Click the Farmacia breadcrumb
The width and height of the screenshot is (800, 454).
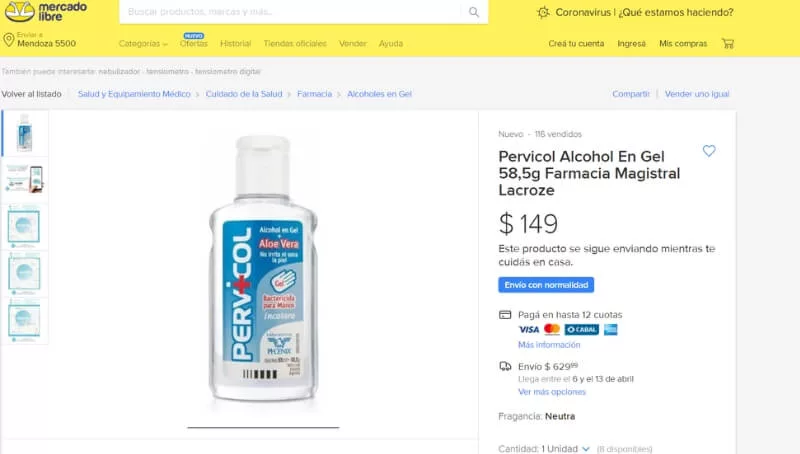(314, 94)
